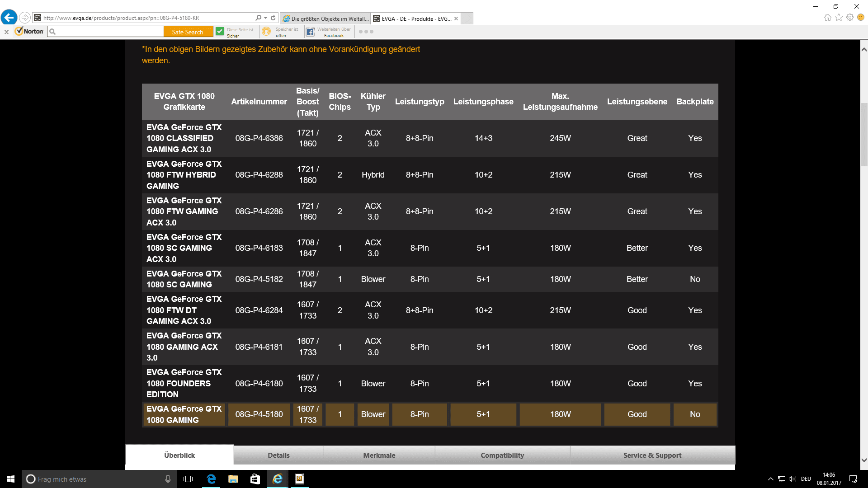The width and height of the screenshot is (868, 488).
Task: Click the vertical scrollbar thumb
Action: pos(864,135)
